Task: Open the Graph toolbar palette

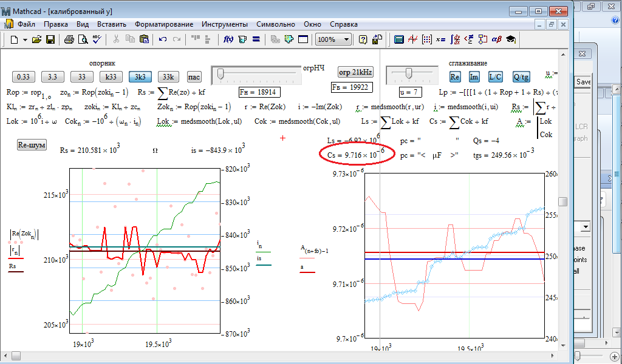Action: pyautogui.click(x=412, y=39)
